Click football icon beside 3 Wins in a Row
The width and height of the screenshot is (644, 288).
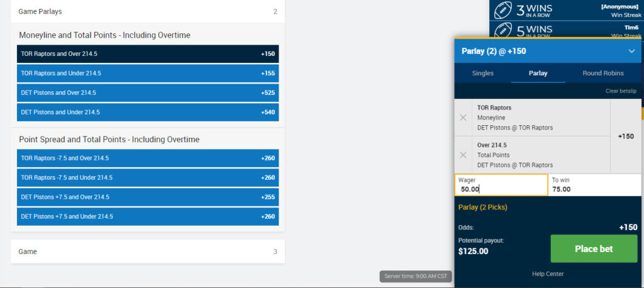[502, 10]
